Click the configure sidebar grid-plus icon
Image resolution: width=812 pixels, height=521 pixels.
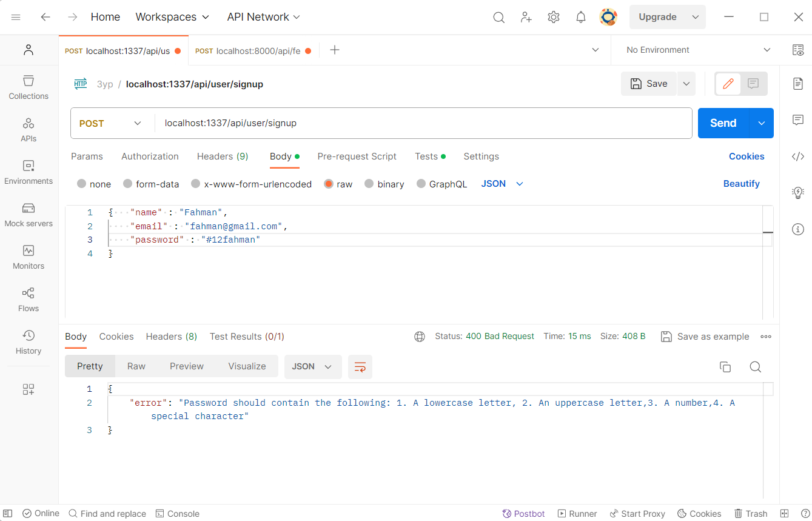29,389
